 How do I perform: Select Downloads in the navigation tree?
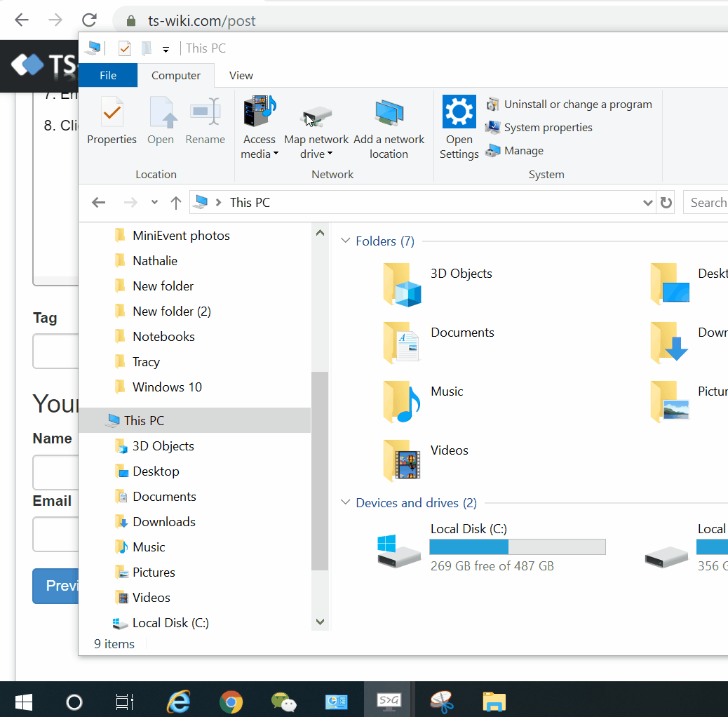(164, 522)
